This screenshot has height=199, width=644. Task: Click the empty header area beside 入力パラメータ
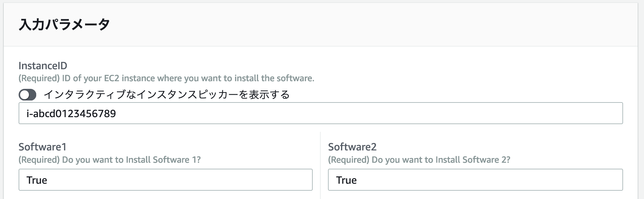tap(366, 25)
